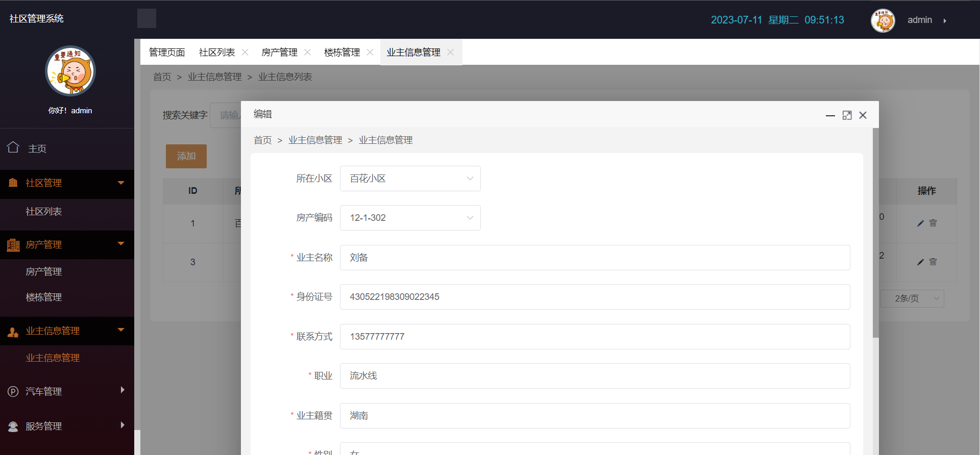Click the 服务管理 user icon
Viewport: 980px width, 455px height.
pyautogui.click(x=13, y=426)
